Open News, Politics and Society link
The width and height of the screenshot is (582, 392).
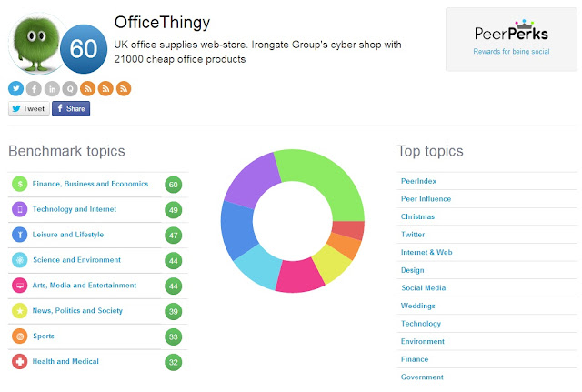77,311
